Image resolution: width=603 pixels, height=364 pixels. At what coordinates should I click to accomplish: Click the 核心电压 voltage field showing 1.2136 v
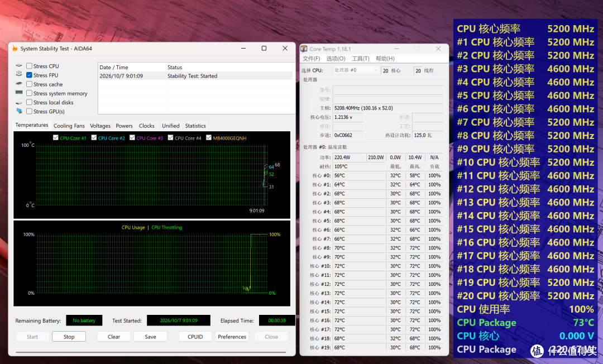point(348,117)
